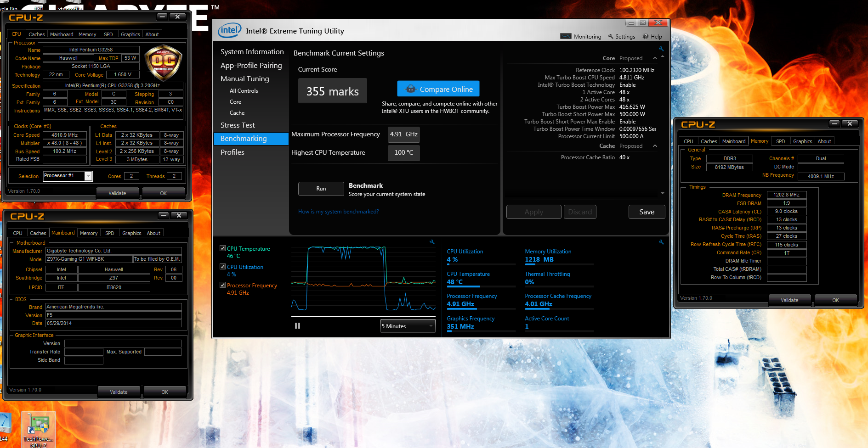This screenshot has width=868, height=448.
Task: Select Manual Tuning in XTU sidebar
Action: coord(245,79)
